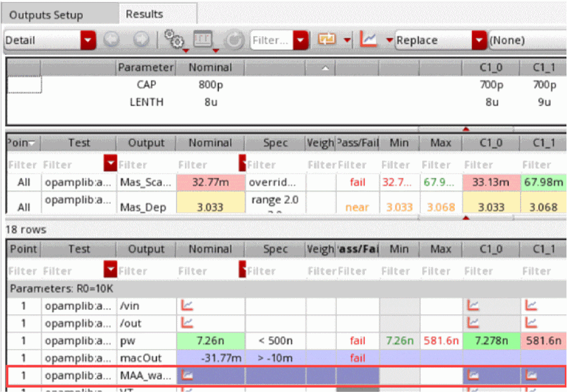Screen dimensions: 567x392
Task: Click the 33.13m C1_0 cell
Action: (491, 182)
